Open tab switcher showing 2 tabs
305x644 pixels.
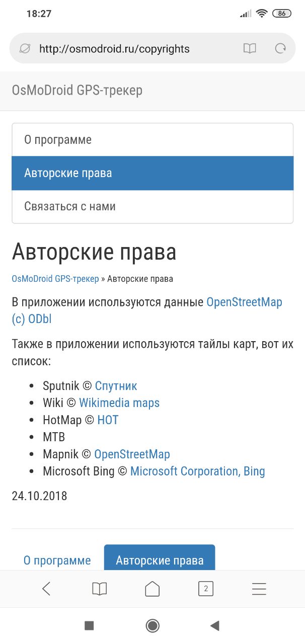[x=205, y=589]
